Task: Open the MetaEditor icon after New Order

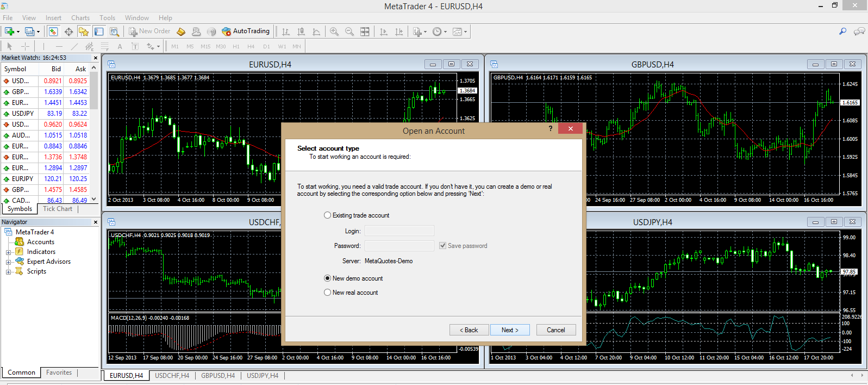Action: click(181, 32)
